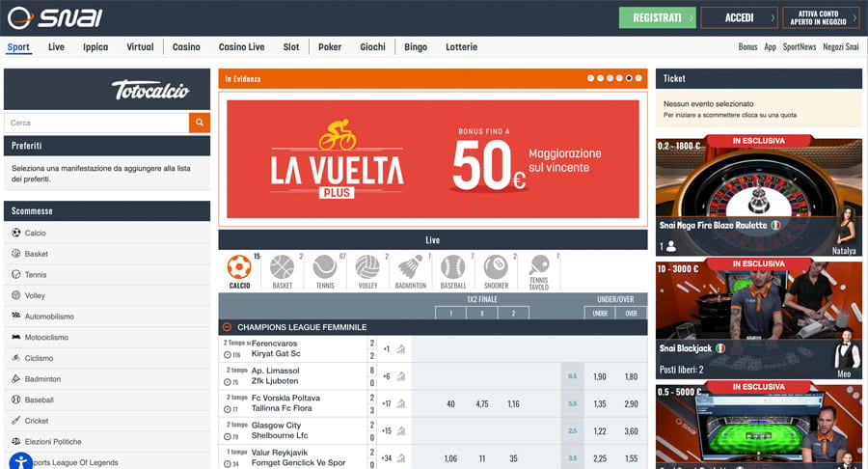Open the Giochi tab

tap(372, 47)
